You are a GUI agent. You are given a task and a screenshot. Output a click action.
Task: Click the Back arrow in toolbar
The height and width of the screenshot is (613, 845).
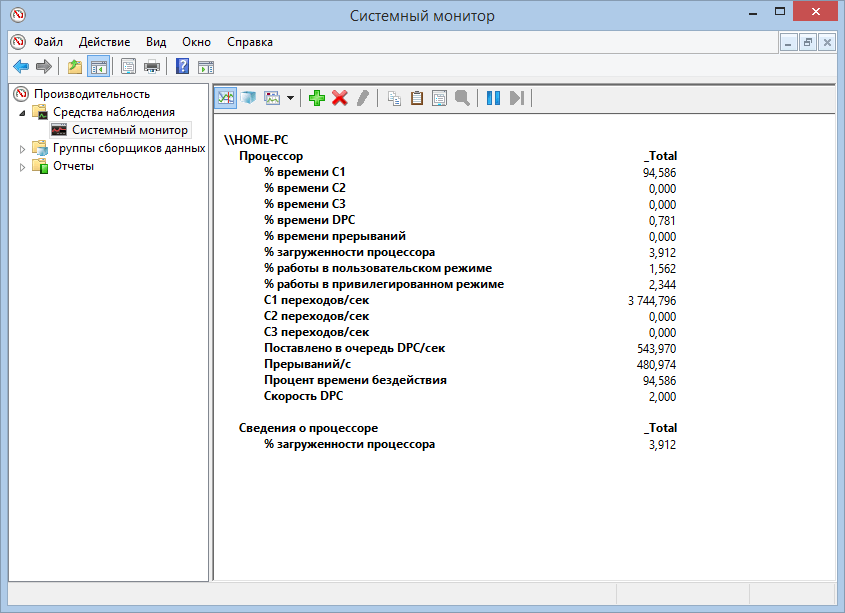pyautogui.click(x=20, y=67)
